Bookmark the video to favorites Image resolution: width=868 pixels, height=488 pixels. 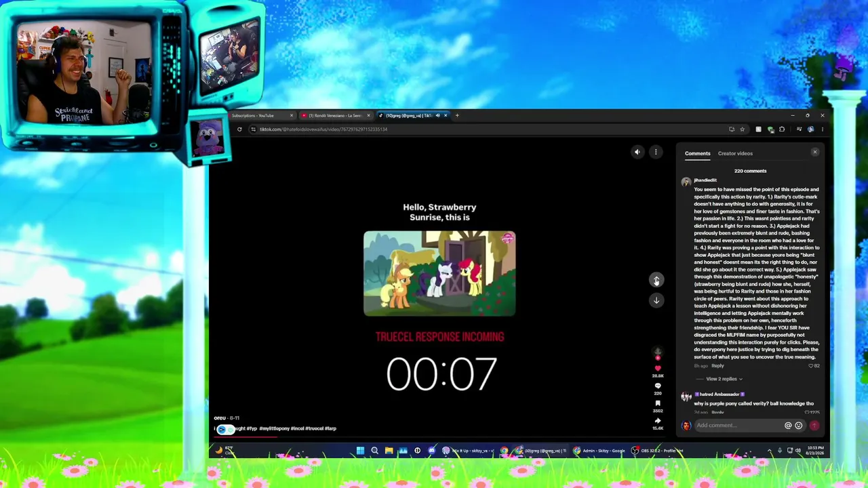pyautogui.click(x=657, y=403)
